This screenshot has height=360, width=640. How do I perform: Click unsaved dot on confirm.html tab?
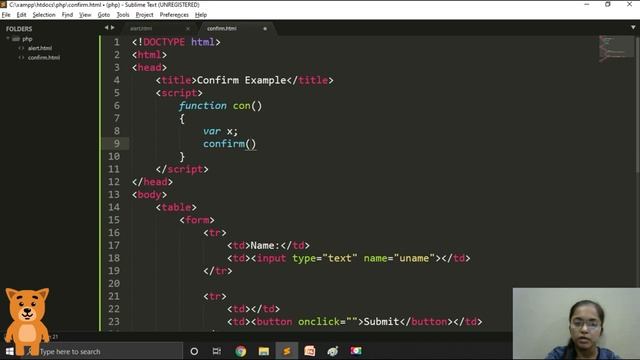point(265,29)
